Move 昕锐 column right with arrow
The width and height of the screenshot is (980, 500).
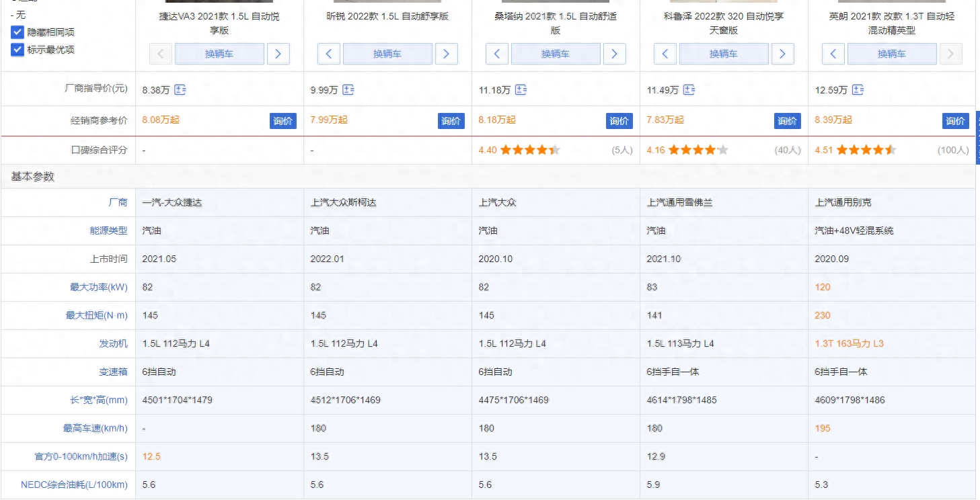coord(447,54)
